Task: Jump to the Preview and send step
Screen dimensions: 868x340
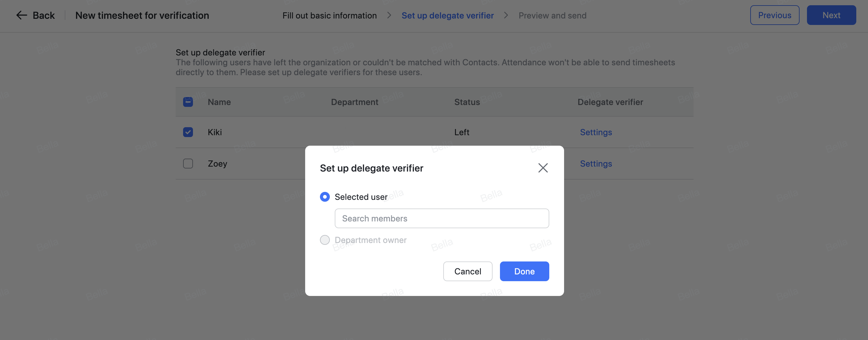Action: [x=553, y=15]
